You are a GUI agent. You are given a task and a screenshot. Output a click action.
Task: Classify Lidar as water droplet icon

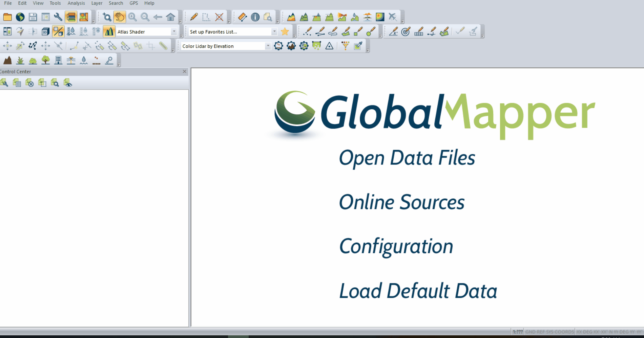tap(84, 61)
